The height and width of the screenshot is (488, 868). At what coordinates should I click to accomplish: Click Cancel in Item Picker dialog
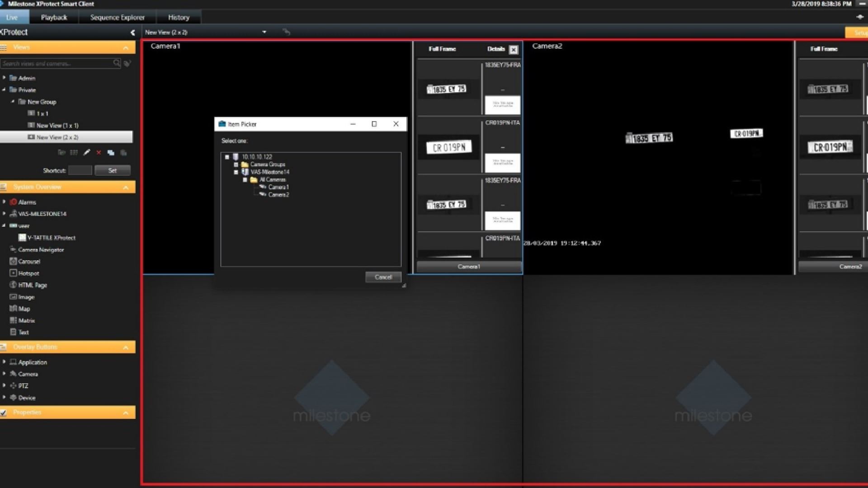[383, 277]
